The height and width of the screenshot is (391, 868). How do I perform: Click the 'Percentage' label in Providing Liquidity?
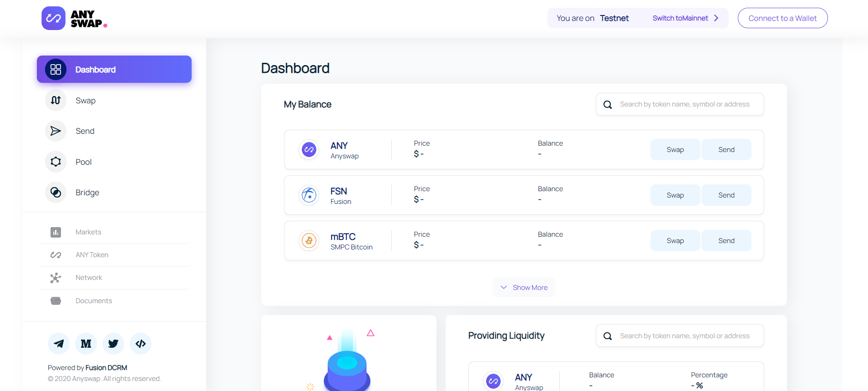coord(709,375)
